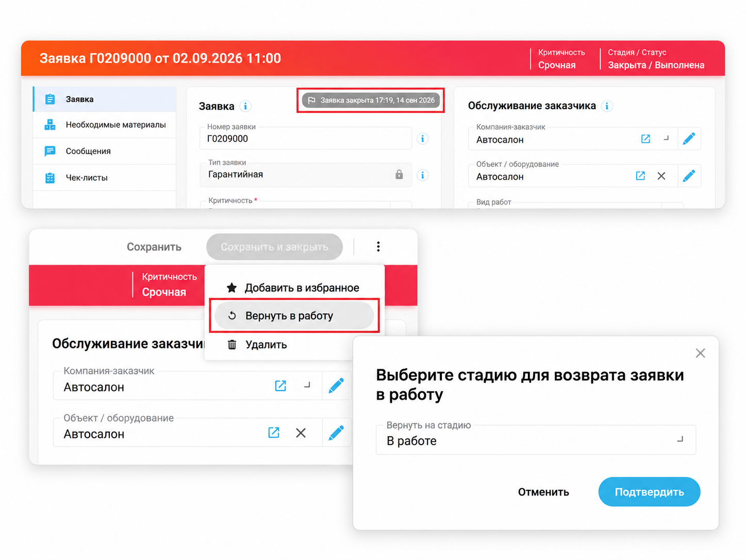
Task: Select Добавить в избранное menu item
Action: tap(294, 288)
